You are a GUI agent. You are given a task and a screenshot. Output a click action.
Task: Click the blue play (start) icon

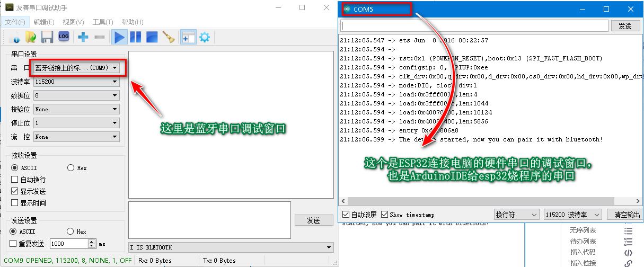tap(119, 37)
